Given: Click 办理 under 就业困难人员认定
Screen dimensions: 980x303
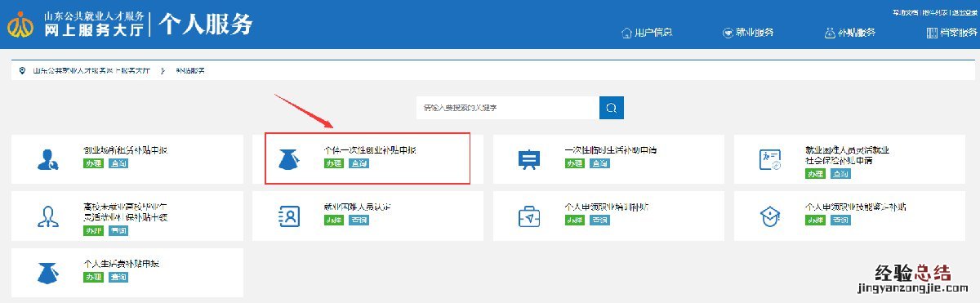Looking at the screenshot, I should click(x=333, y=221).
